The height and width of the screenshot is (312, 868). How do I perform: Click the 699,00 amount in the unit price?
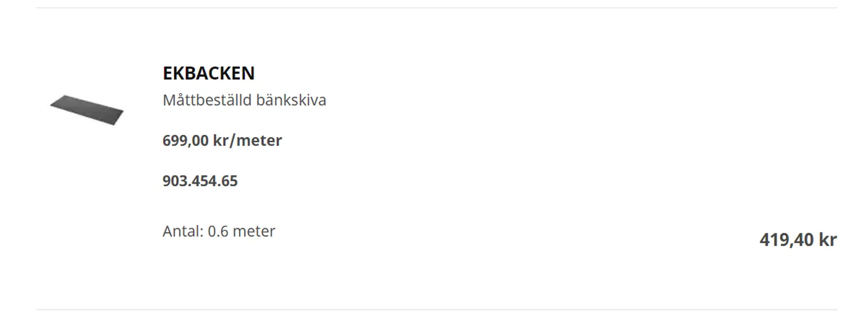pos(186,140)
